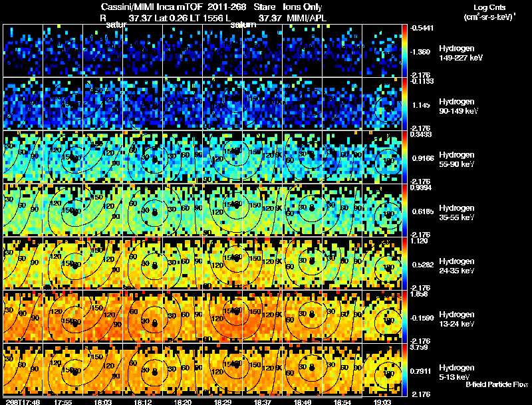Select the 19:03 time label
Viewport: 532px width, 405px height.
click(382, 402)
